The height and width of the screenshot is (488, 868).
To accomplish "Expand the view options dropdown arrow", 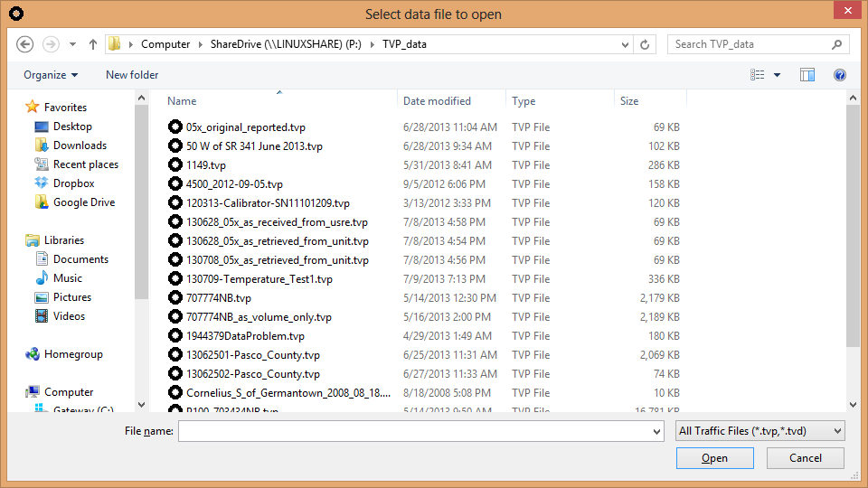I will [777, 75].
